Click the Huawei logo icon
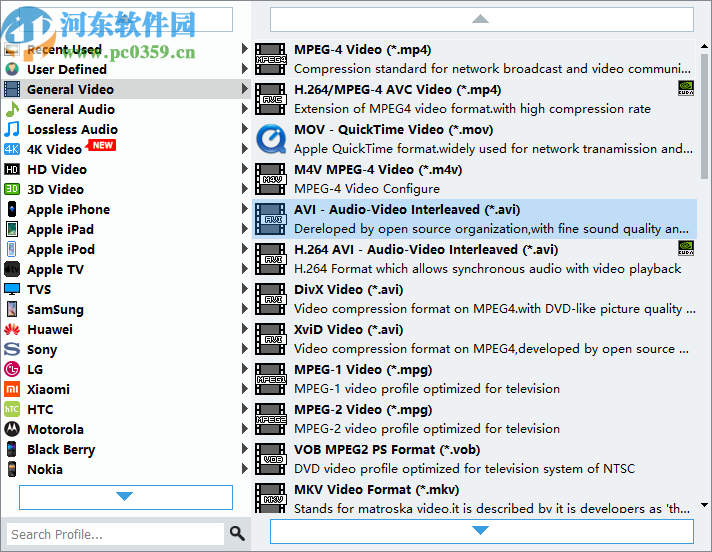 tap(12, 329)
